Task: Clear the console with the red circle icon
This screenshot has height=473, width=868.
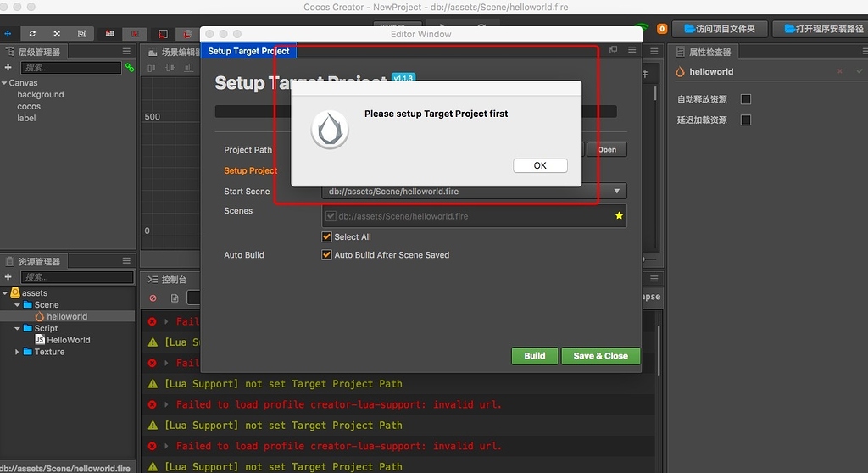Action: point(153,298)
